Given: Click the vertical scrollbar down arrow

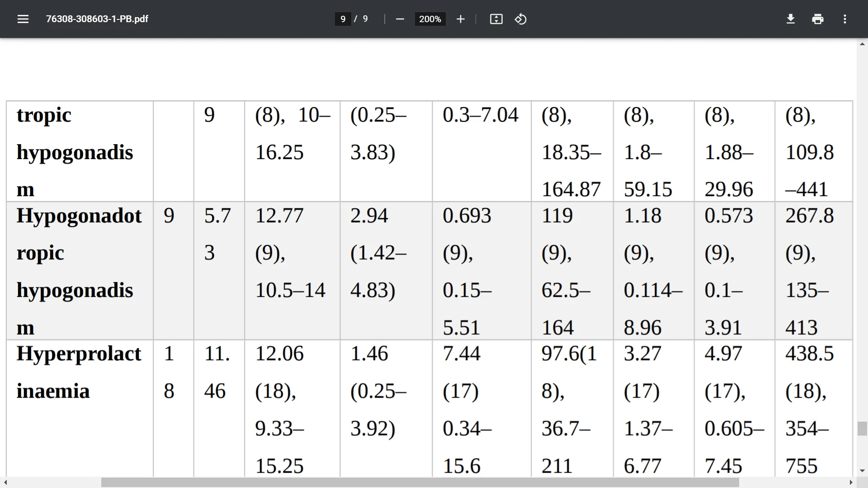Looking at the screenshot, I should coord(862,471).
